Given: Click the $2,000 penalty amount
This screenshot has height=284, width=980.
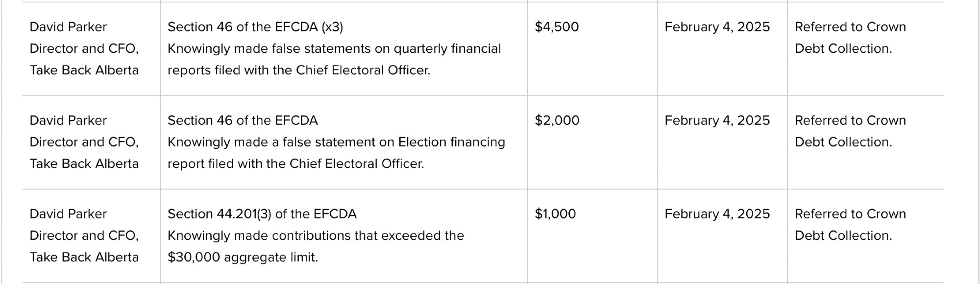Looking at the screenshot, I should point(557,120).
